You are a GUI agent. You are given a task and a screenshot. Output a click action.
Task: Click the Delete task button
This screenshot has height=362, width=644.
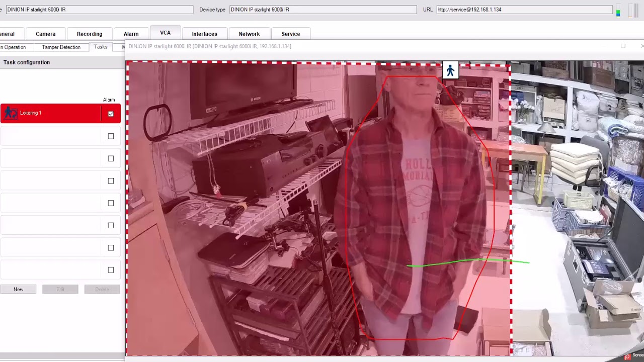(x=102, y=289)
